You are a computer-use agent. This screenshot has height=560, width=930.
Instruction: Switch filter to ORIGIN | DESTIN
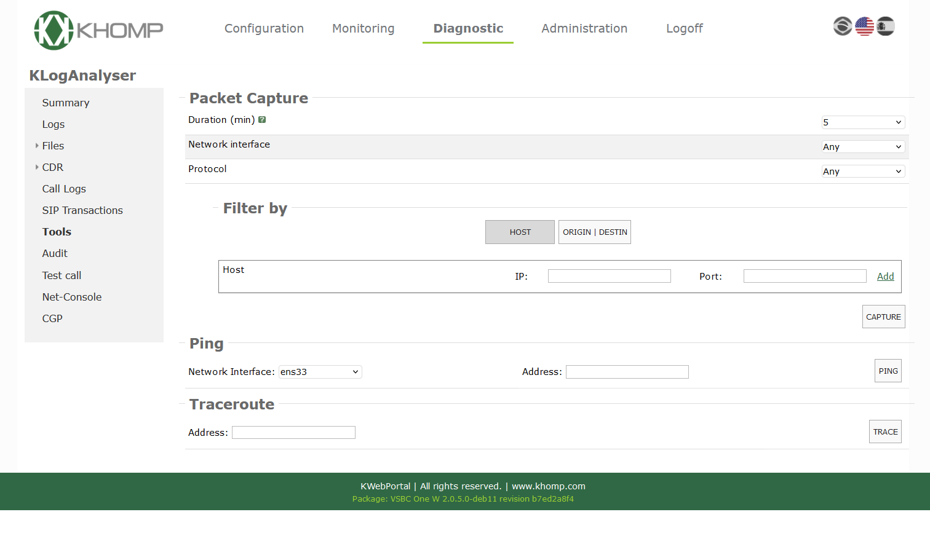tap(594, 232)
